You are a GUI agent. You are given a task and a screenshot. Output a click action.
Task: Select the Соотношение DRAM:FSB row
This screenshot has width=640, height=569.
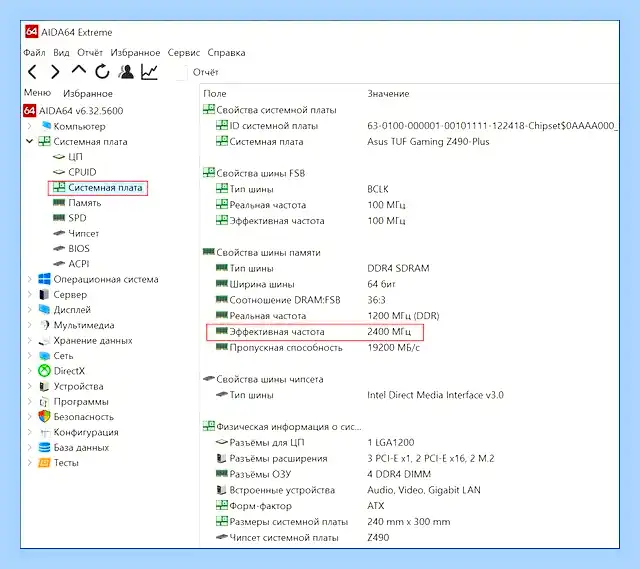tap(300, 300)
